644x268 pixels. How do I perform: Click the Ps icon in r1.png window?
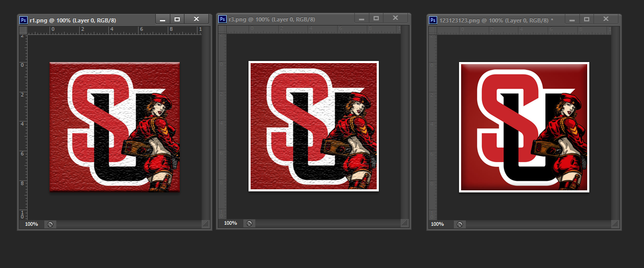(x=23, y=20)
